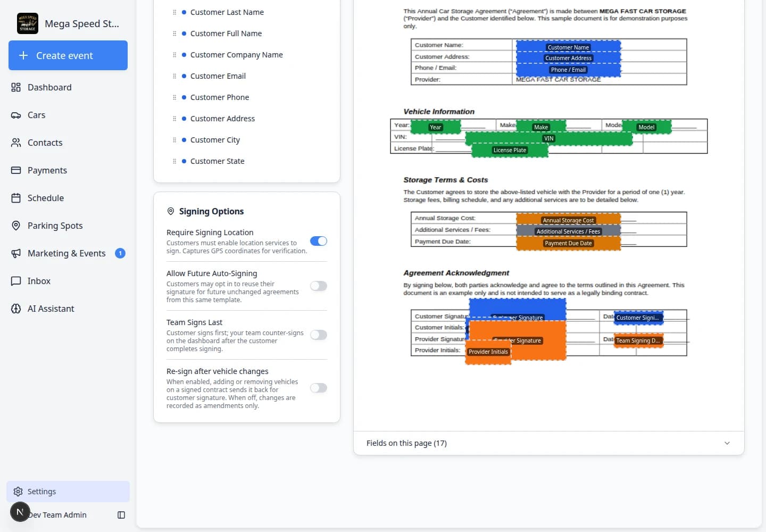Expand Fields on this page chevron

click(727, 443)
